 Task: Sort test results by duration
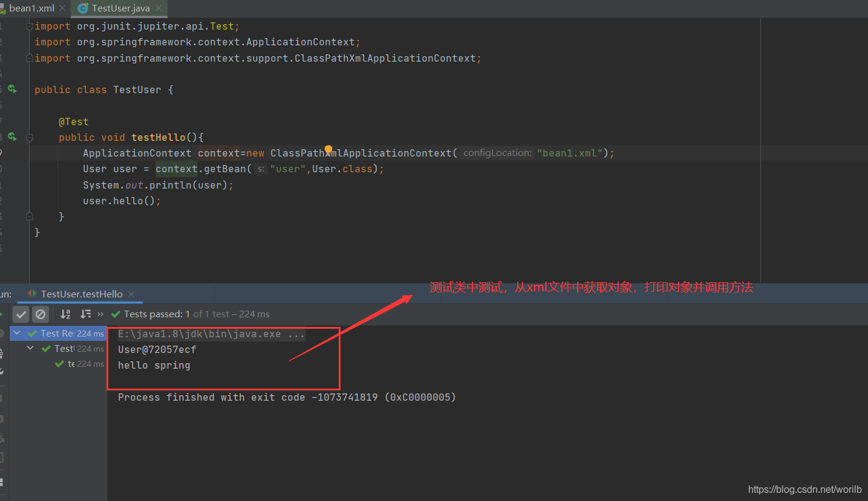pyautogui.click(x=85, y=314)
